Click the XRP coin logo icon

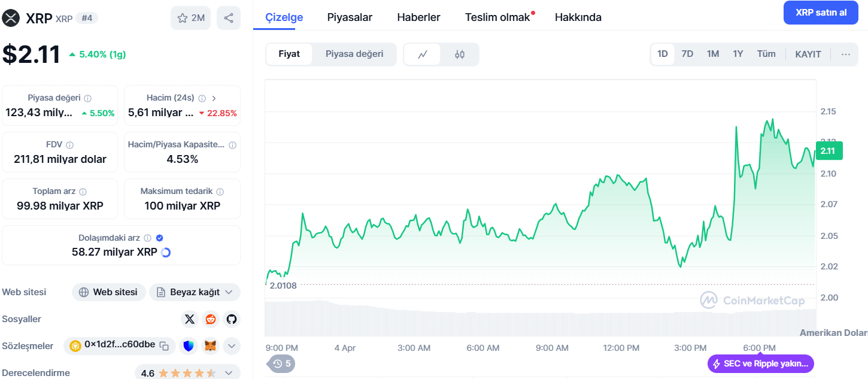[x=11, y=18]
